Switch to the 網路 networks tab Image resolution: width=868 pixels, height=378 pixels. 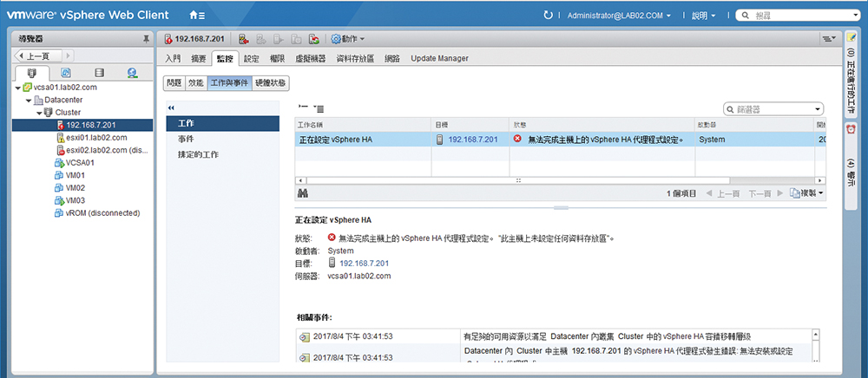[392, 58]
